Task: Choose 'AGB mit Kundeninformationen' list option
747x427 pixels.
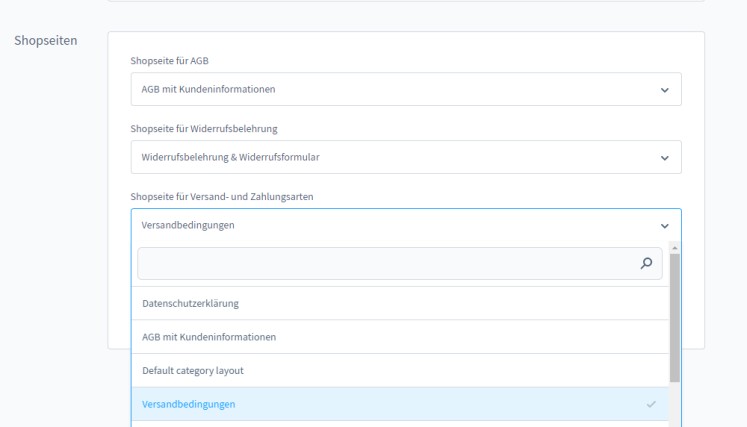Action: pos(209,337)
